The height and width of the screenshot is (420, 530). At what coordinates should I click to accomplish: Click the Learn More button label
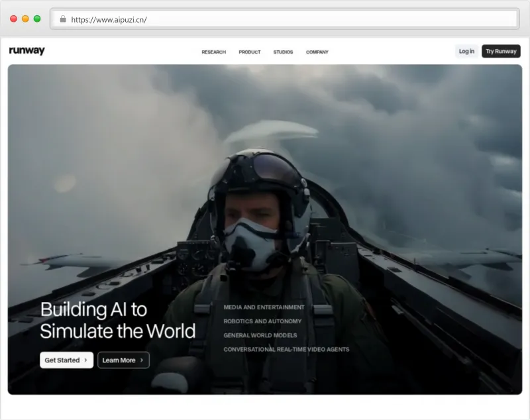119,360
